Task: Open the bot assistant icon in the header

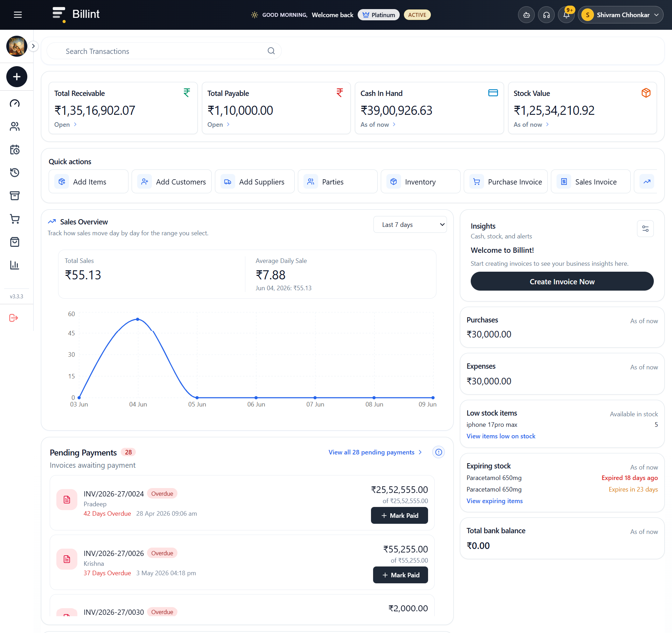Action: tap(526, 15)
